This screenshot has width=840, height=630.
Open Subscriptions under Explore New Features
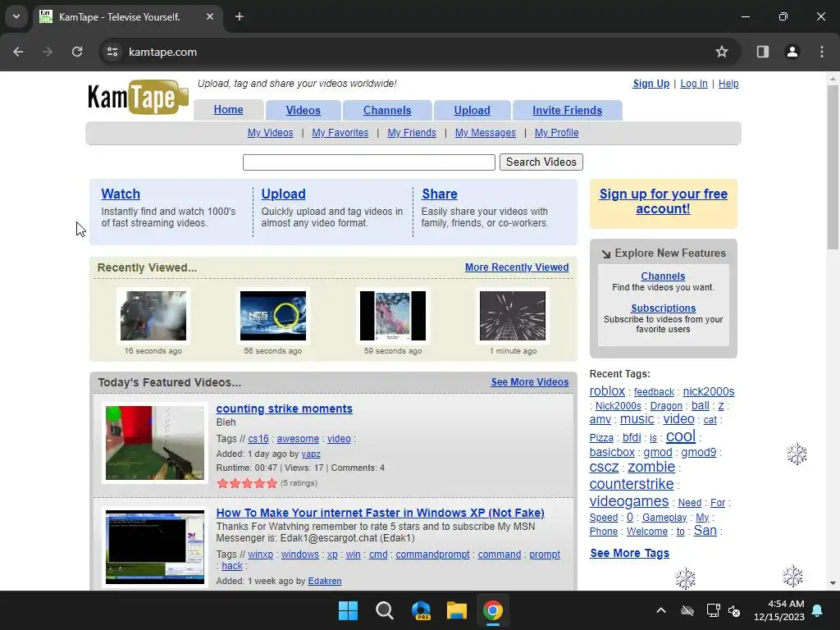(663, 308)
